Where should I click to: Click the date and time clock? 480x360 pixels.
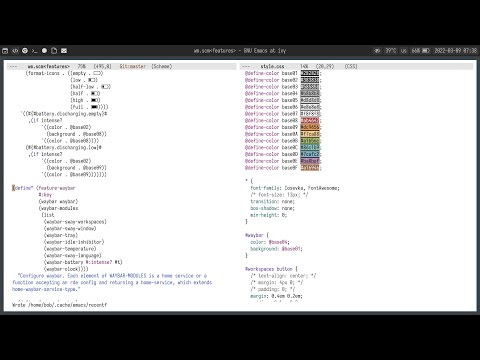(456, 51)
